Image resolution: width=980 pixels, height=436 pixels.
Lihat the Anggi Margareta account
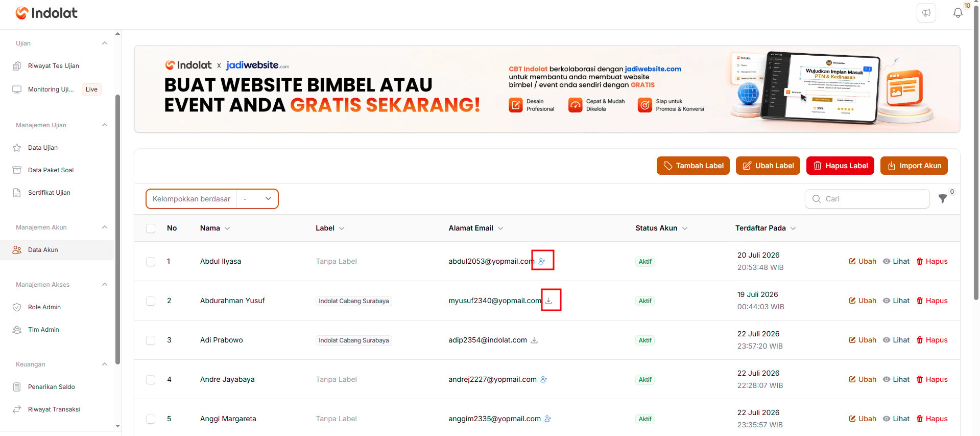pyautogui.click(x=896, y=419)
